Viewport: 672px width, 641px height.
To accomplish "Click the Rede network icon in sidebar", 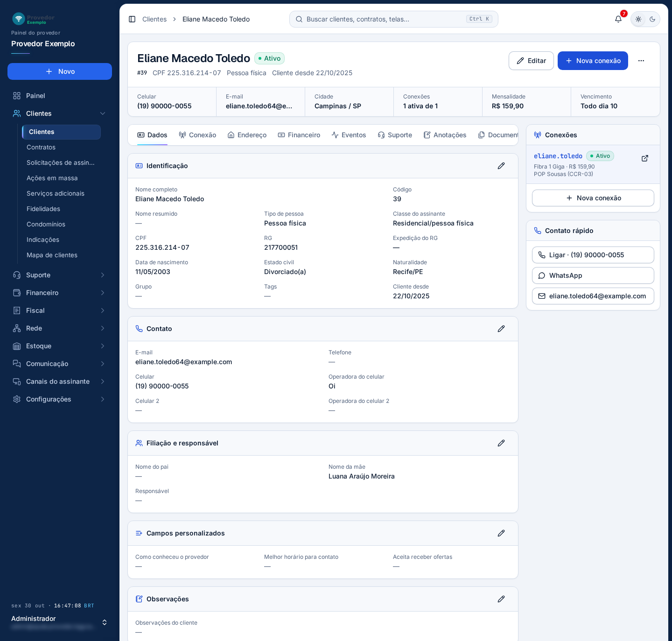I will point(17,328).
